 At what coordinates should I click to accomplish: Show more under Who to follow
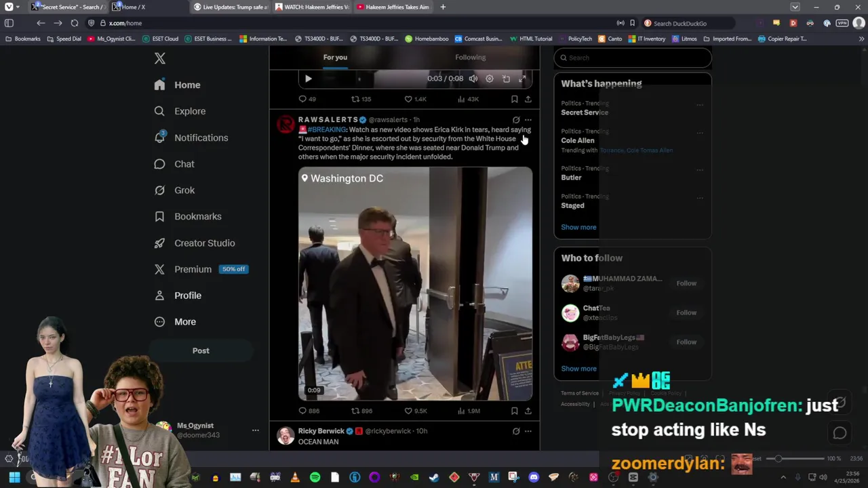click(578, 369)
